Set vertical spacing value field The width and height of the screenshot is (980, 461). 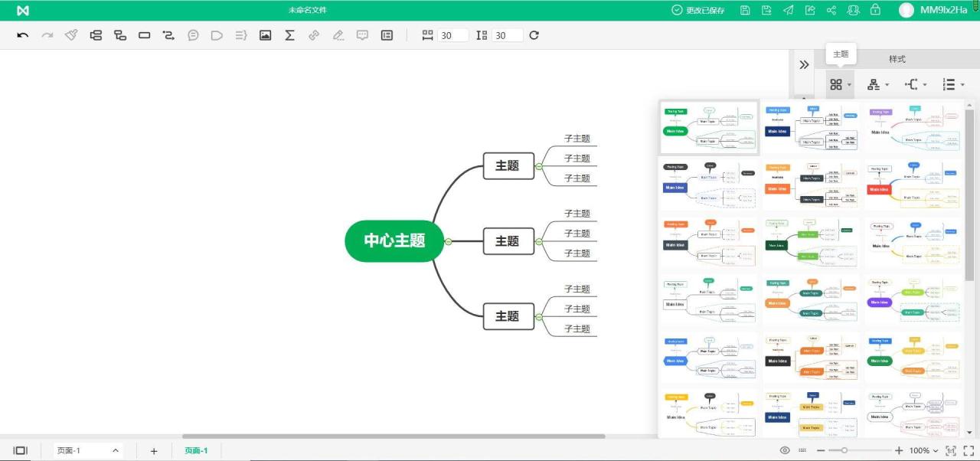pos(508,35)
